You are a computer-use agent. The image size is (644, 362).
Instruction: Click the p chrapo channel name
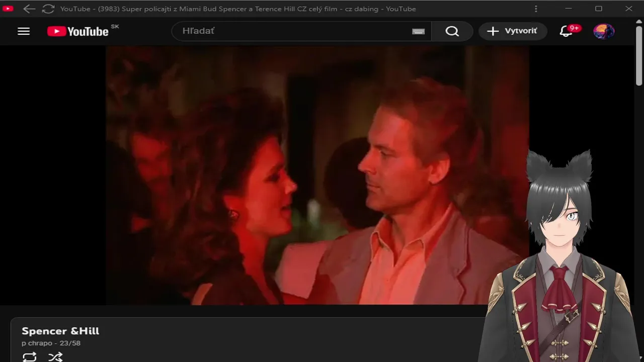pyautogui.click(x=37, y=343)
